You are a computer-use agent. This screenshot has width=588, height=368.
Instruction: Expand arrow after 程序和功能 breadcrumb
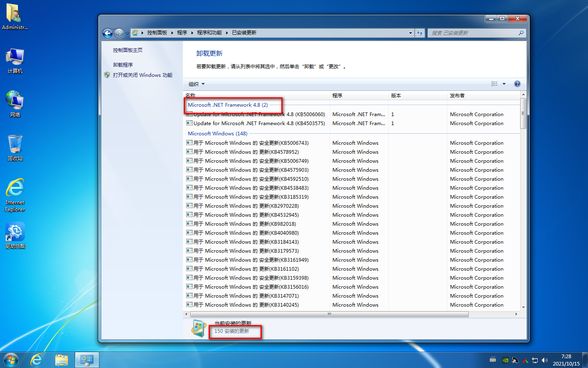(227, 33)
